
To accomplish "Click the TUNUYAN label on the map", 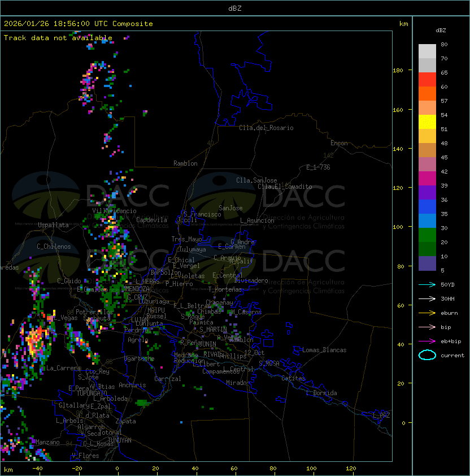I will pyautogui.click(x=120, y=440).
